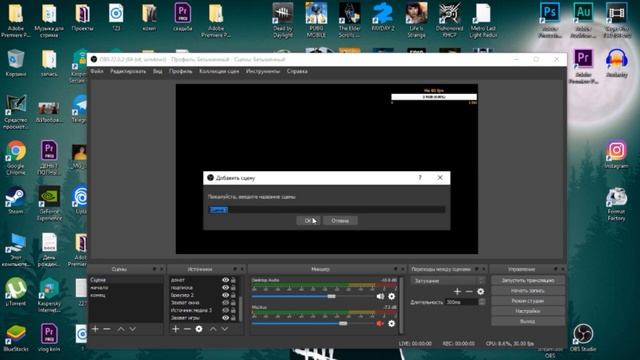Viewport: 640px width, 360px height.
Task: Add a new source with plus icon
Action: point(176,329)
